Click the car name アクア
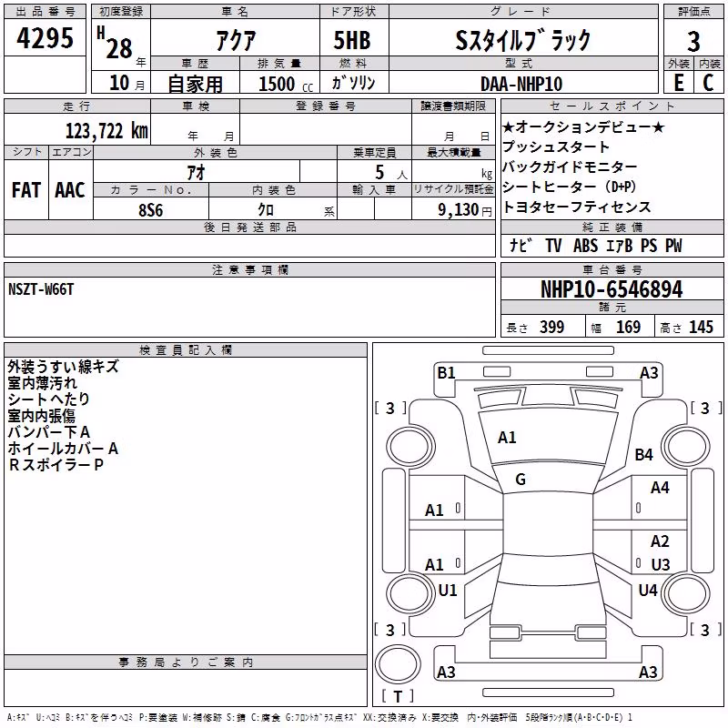This screenshot has width=728, height=728. pyautogui.click(x=236, y=40)
